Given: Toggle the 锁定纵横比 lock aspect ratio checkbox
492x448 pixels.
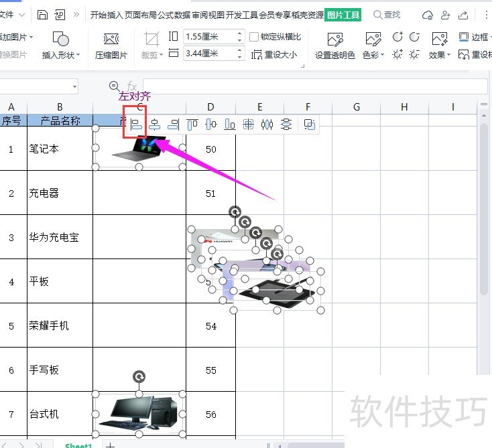Looking at the screenshot, I should (254, 37).
